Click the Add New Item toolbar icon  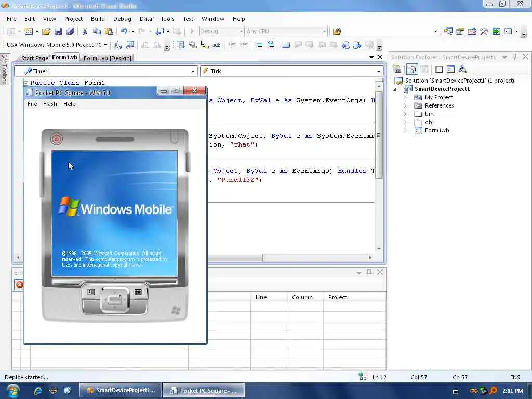(x=29, y=31)
